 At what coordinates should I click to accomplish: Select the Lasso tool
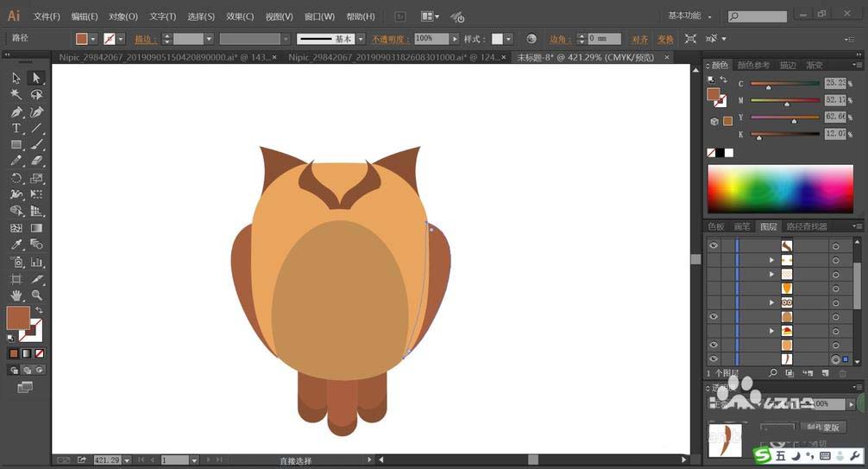(36, 95)
